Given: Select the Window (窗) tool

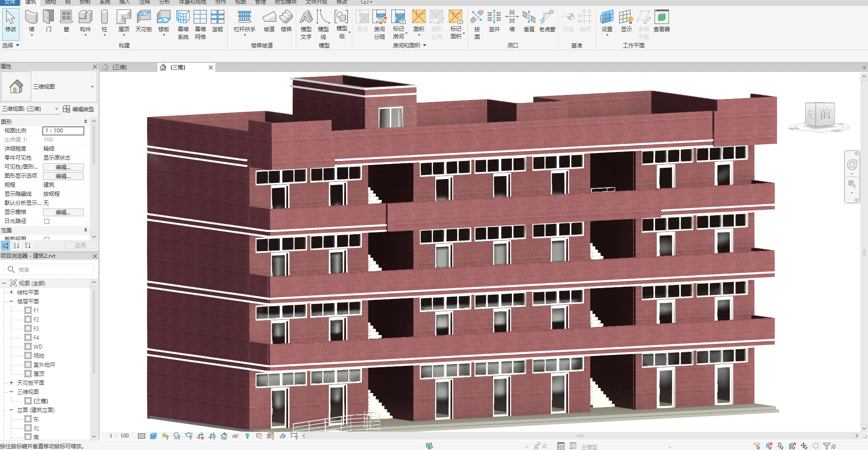Looking at the screenshot, I should coord(66,18).
